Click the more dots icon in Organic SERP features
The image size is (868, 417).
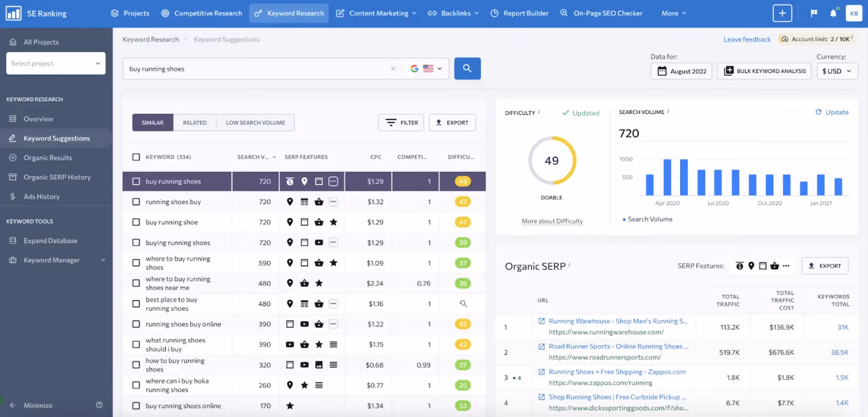point(786,266)
